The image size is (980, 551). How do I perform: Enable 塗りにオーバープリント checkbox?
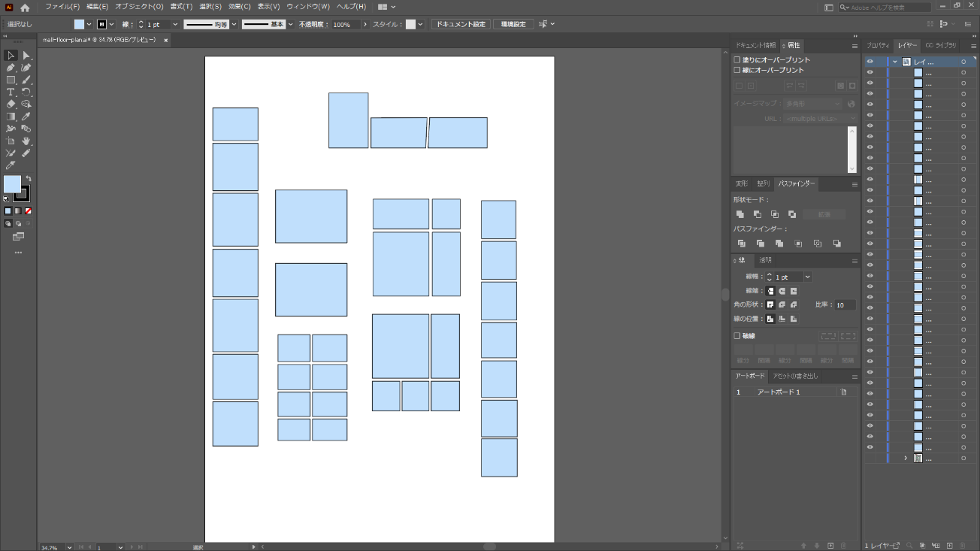[737, 60]
